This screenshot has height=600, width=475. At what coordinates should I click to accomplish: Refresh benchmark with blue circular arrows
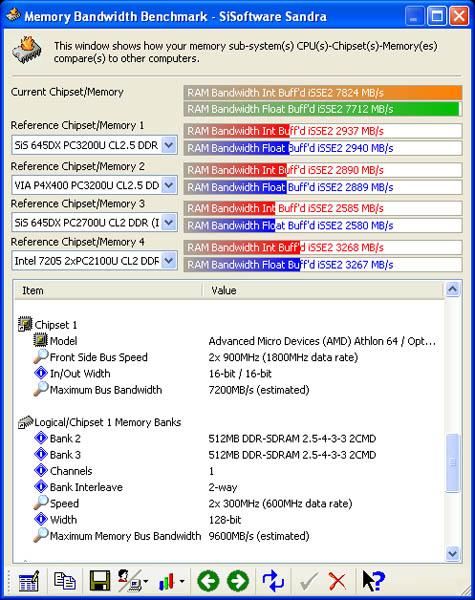tap(273, 581)
